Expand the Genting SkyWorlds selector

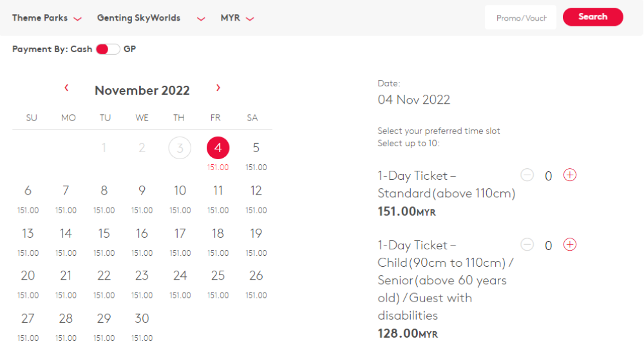(151, 18)
